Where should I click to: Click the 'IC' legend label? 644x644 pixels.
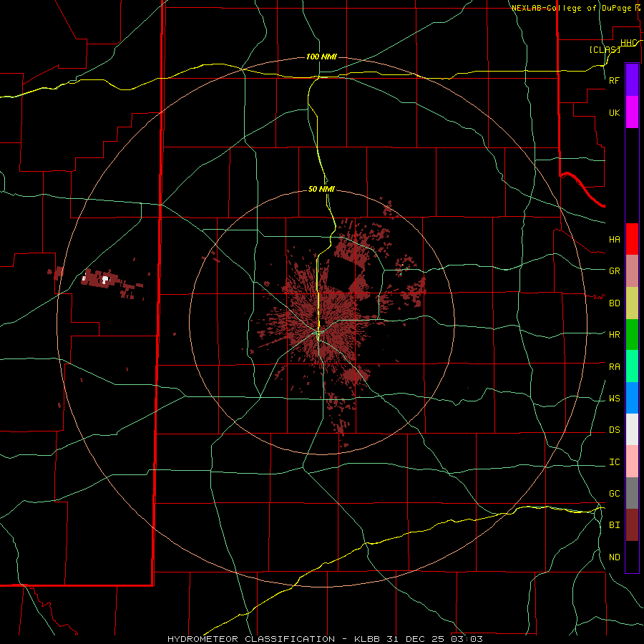pos(614,462)
